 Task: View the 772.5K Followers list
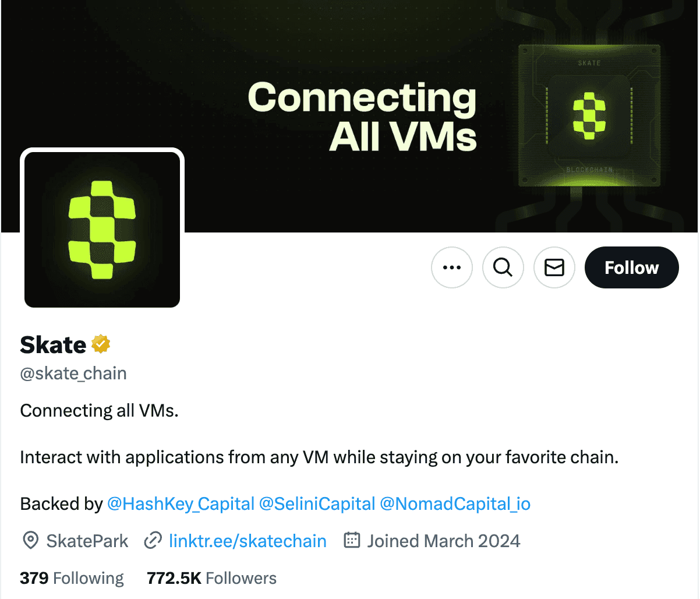211,578
